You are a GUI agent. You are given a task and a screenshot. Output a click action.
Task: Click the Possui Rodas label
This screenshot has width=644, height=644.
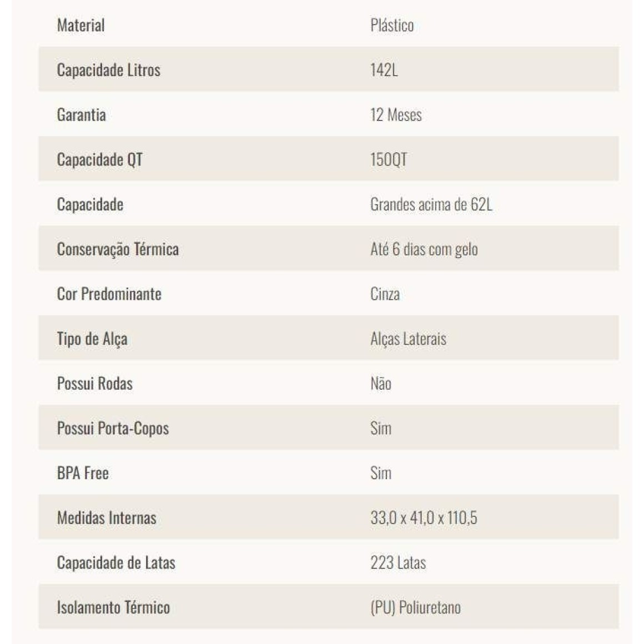tap(95, 383)
